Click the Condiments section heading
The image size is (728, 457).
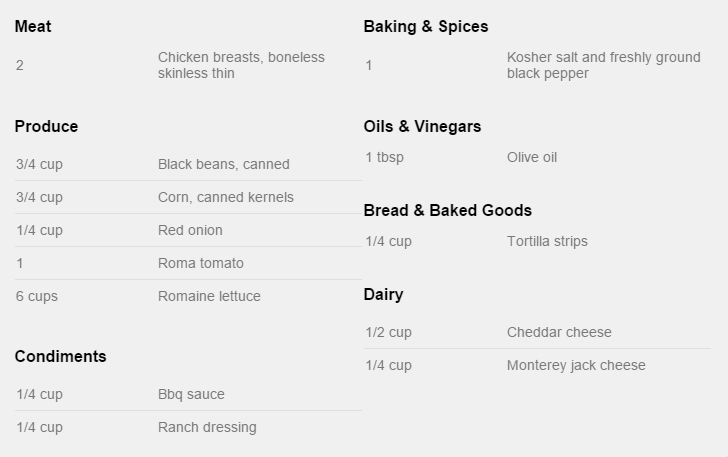pyautogui.click(x=60, y=356)
